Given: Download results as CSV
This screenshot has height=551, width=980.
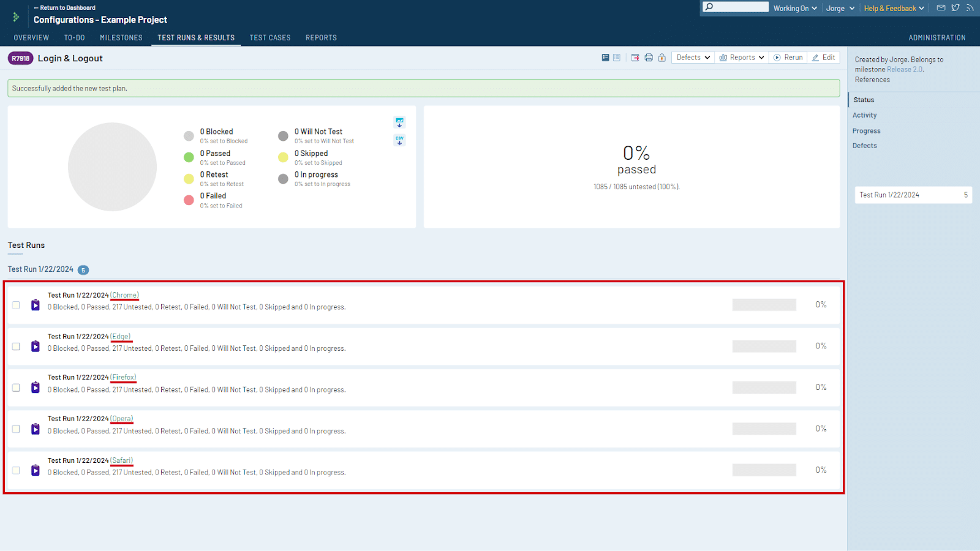Looking at the screenshot, I should coord(399,140).
